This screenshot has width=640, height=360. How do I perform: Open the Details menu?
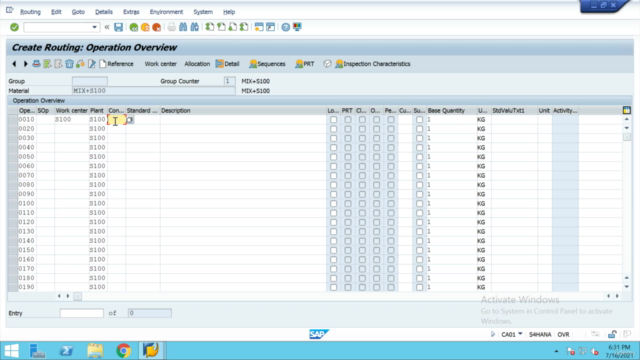104,12
